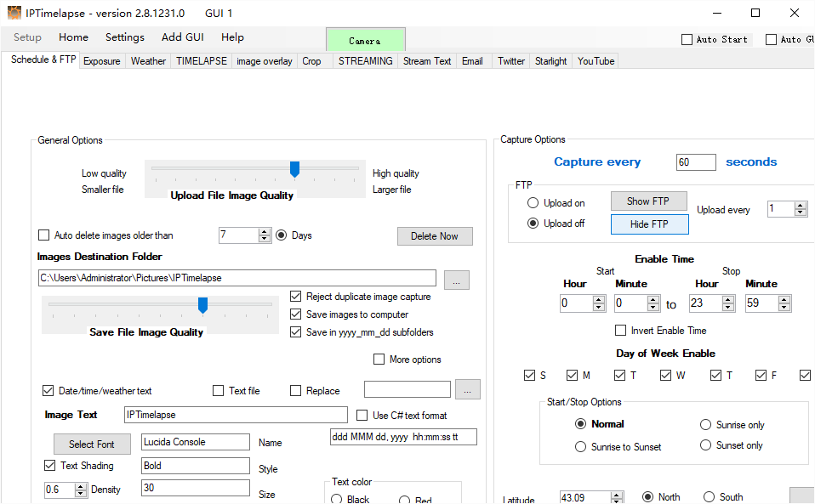
Task: Switch to the Weather tab
Action: coord(148,61)
